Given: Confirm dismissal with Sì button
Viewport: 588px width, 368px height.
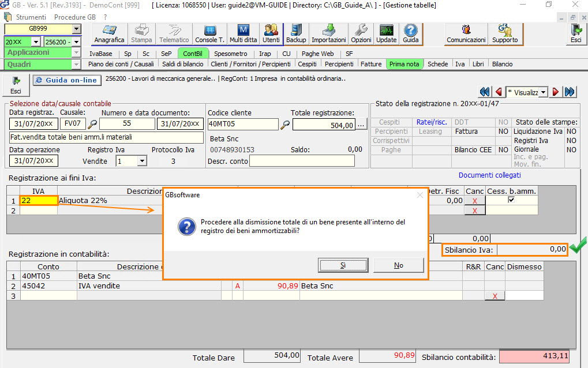Looking at the screenshot, I should [343, 265].
